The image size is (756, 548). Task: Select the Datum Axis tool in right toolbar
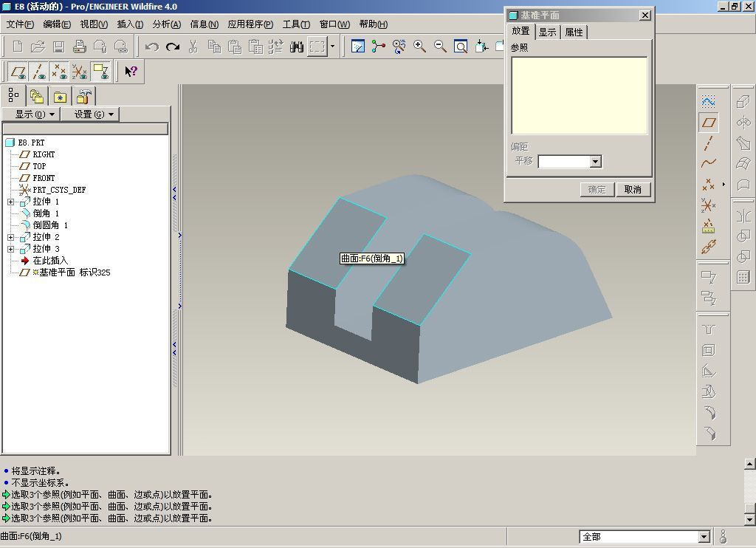[x=708, y=143]
